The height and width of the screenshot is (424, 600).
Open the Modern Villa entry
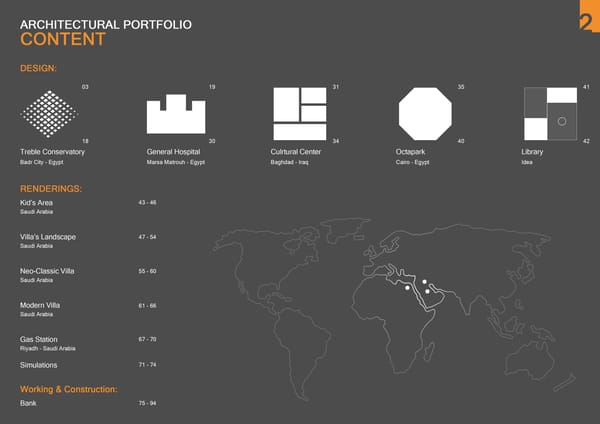[39, 305]
